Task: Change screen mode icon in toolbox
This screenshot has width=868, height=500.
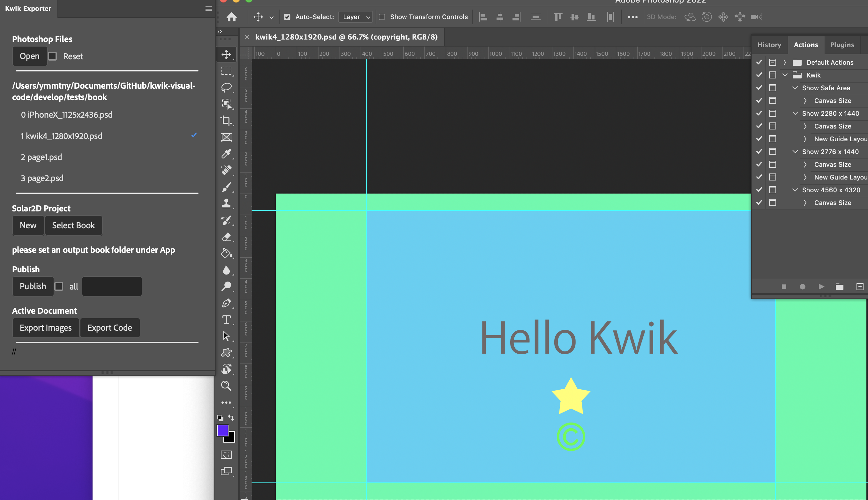Action: [x=226, y=471]
